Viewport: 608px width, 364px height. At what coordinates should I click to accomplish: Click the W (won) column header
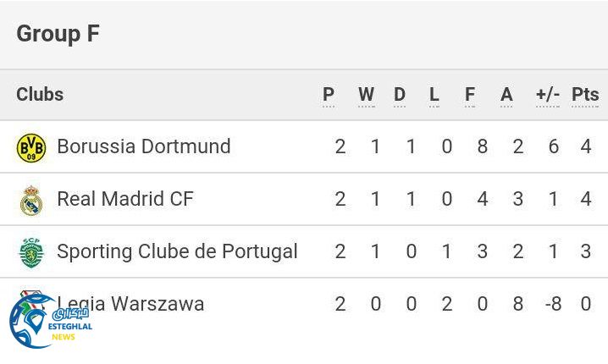(366, 95)
